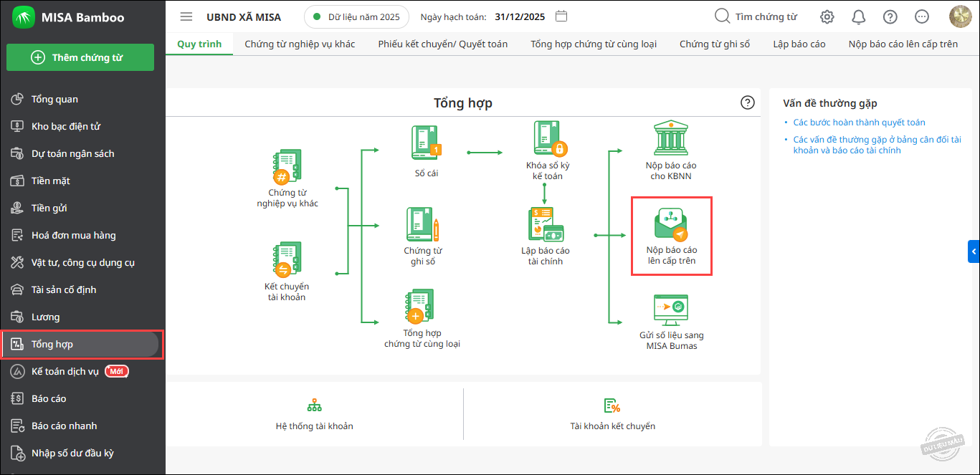The image size is (980, 475).
Task: Switch to Phiếu kết chuyển/ Quyết toán tab
Action: click(443, 44)
